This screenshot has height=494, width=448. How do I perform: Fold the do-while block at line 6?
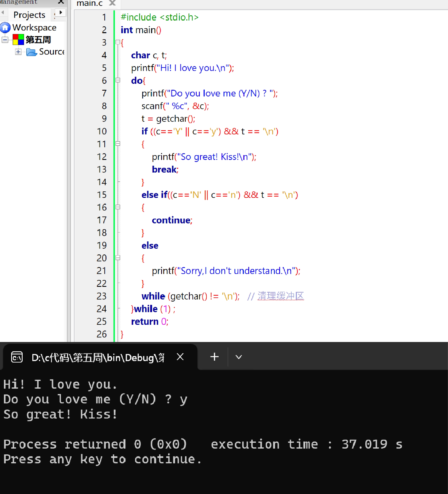point(118,80)
